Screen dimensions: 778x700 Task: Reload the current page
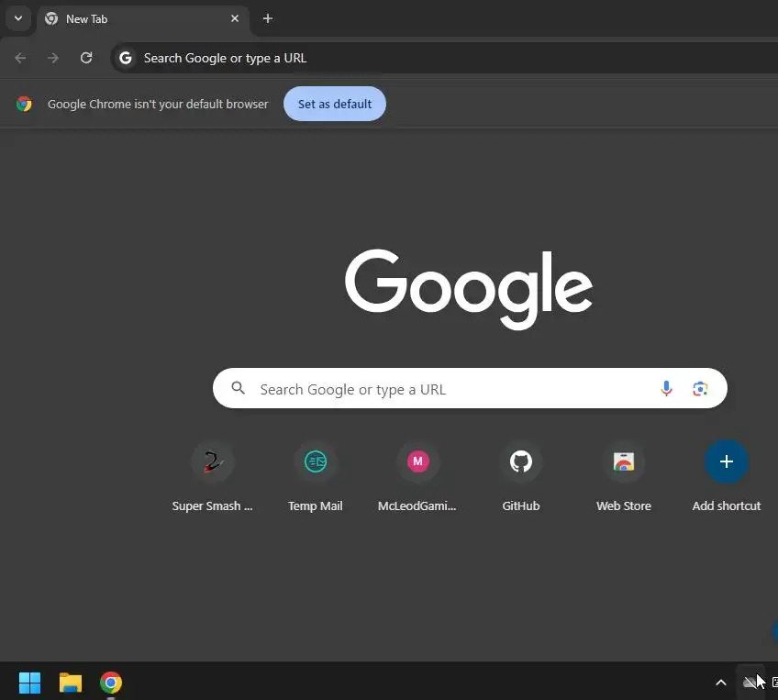[86, 58]
